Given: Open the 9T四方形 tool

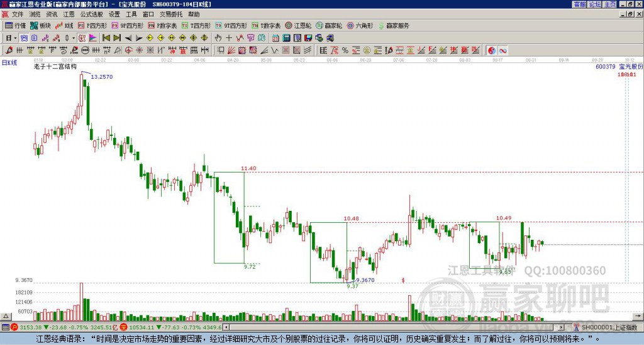Looking at the screenshot, I should (231, 25).
